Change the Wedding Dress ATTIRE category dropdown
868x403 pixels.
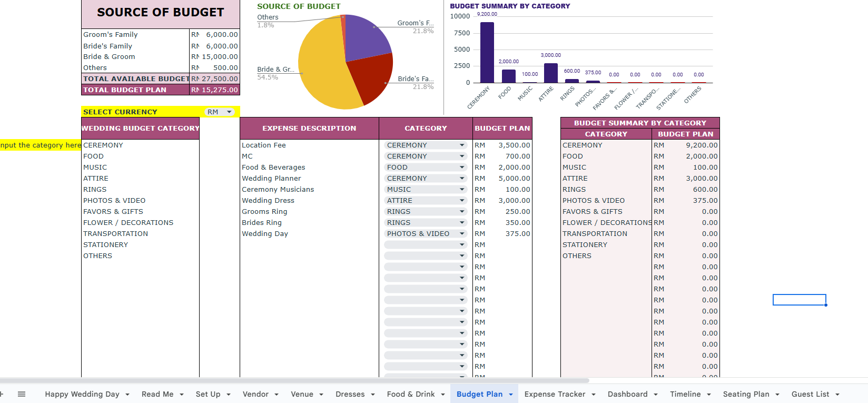pyautogui.click(x=462, y=200)
